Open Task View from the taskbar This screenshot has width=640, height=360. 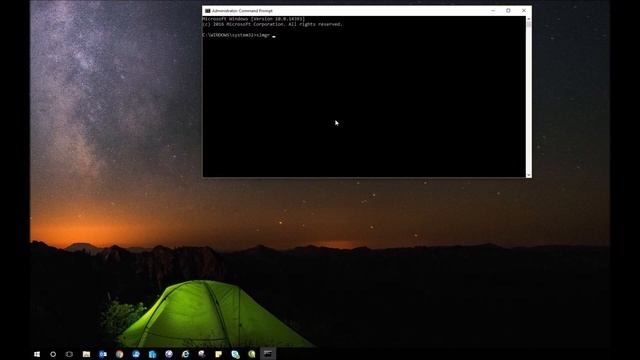[69, 354]
